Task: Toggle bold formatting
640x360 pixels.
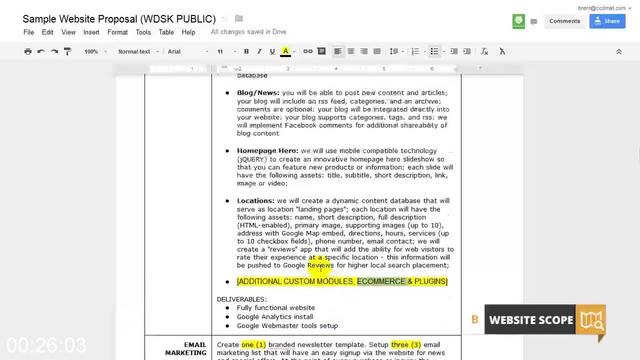Action: point(246,51)
